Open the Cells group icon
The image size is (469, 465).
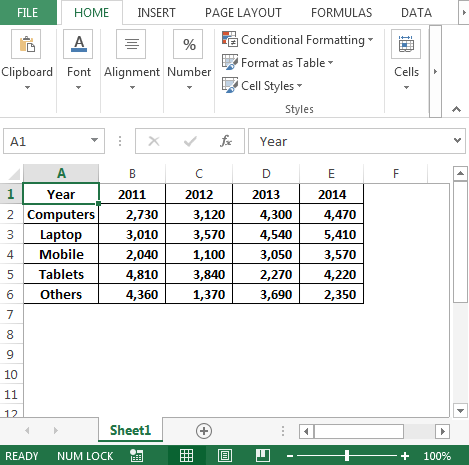[x=406, y=44]
